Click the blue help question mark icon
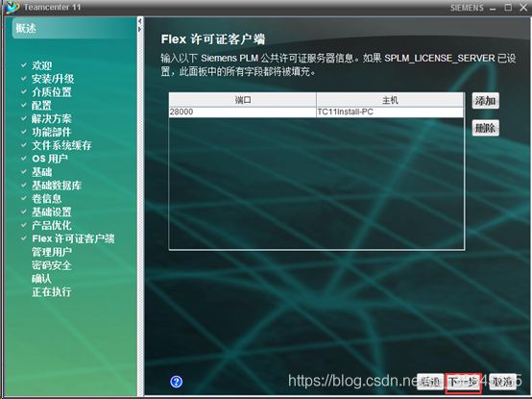532x399 pixels. (x=176, y=382)
